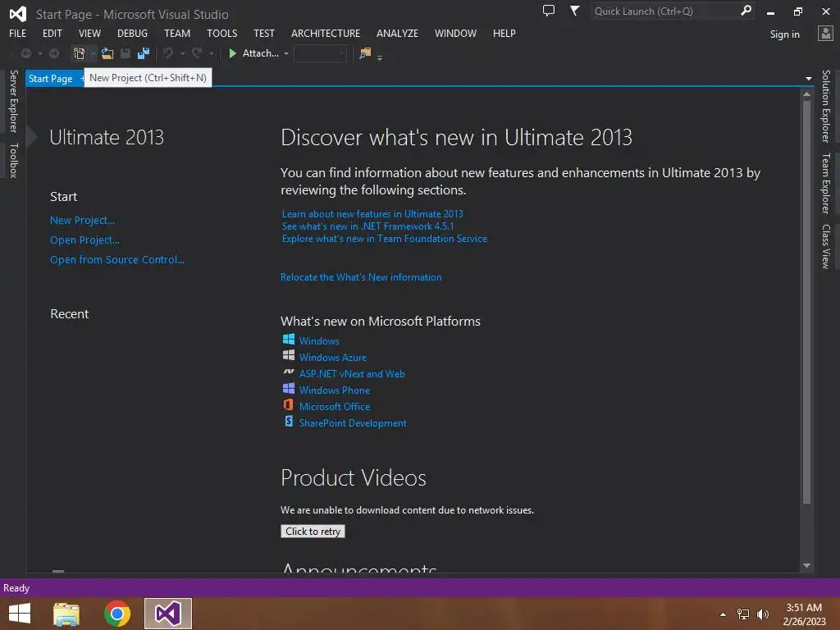Click the icon beside the Windows Azure link

pyautogui.click(x=288, y=355)
